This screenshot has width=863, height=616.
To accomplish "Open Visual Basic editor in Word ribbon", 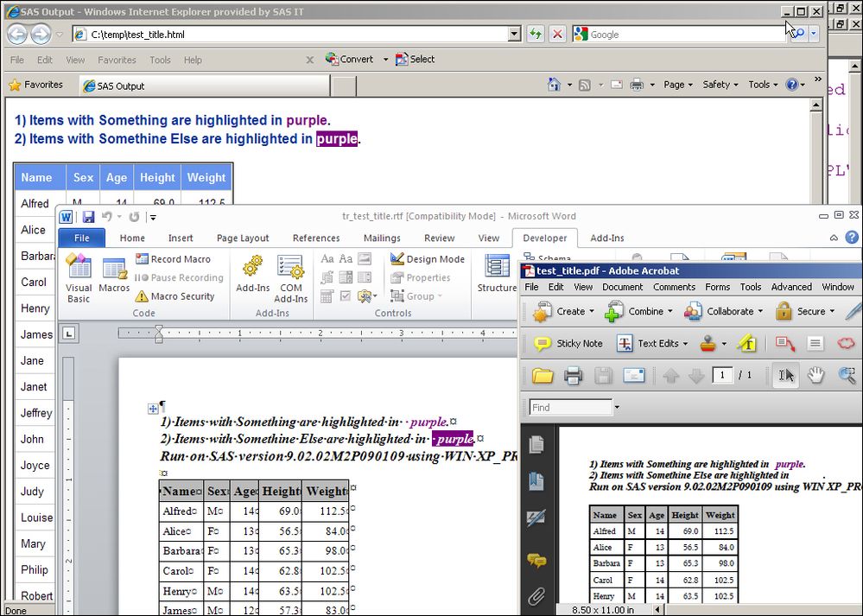I will click(x=79, y=276).
